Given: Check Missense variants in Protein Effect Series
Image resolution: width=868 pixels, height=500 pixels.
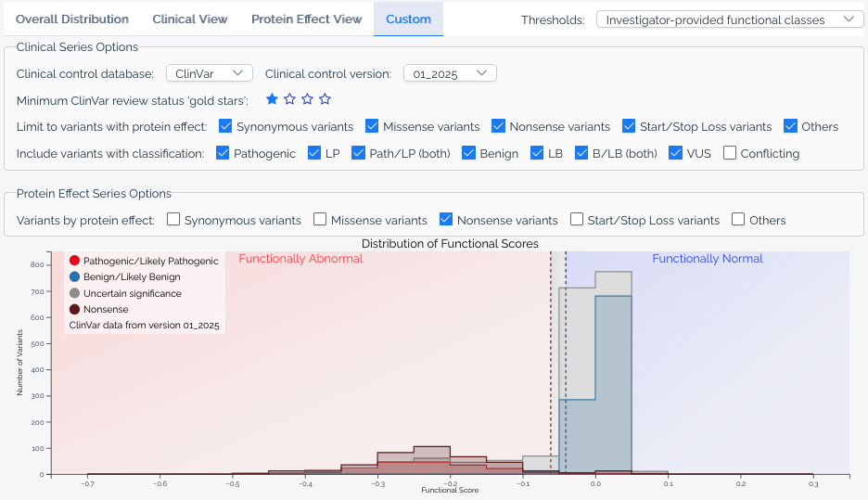Looking at the screenshot, I should pos(320,220).
